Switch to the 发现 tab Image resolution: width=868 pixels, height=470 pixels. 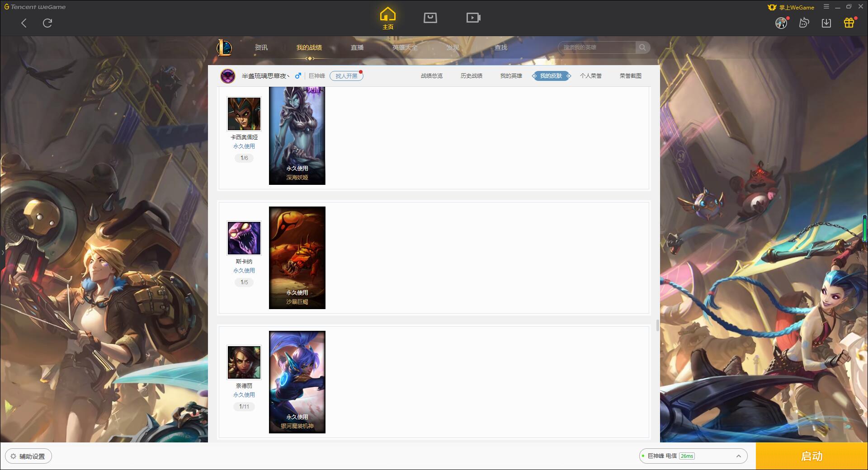click(x=453, y=47)
